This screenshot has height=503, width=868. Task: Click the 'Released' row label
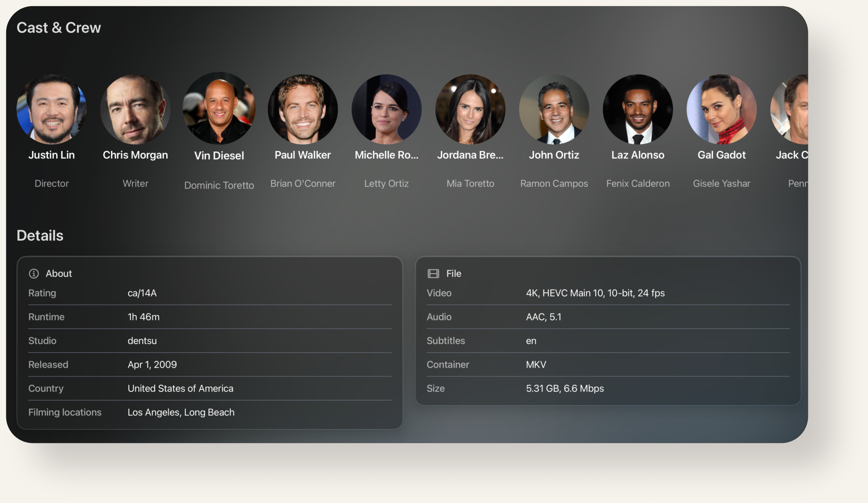[x=48, y=365]
